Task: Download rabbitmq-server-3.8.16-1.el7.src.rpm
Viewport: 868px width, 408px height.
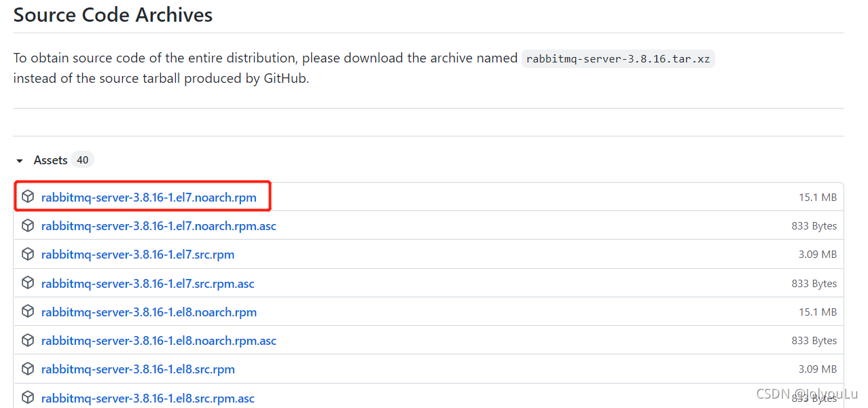Action: tap(138, 255)
